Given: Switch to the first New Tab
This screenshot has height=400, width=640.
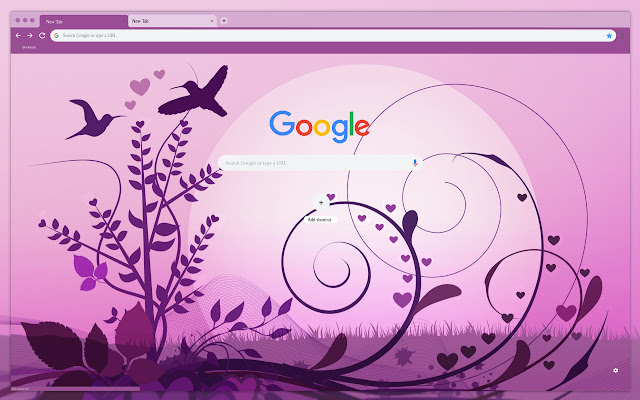Looking at the screenshot, I should 84,21.
